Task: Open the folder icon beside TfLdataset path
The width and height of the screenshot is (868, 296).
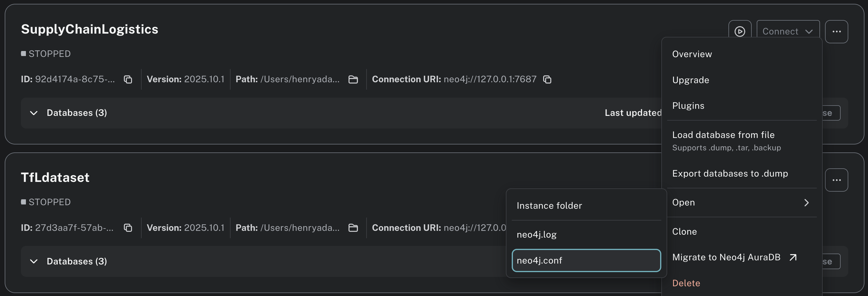Action: click(353, 228)
